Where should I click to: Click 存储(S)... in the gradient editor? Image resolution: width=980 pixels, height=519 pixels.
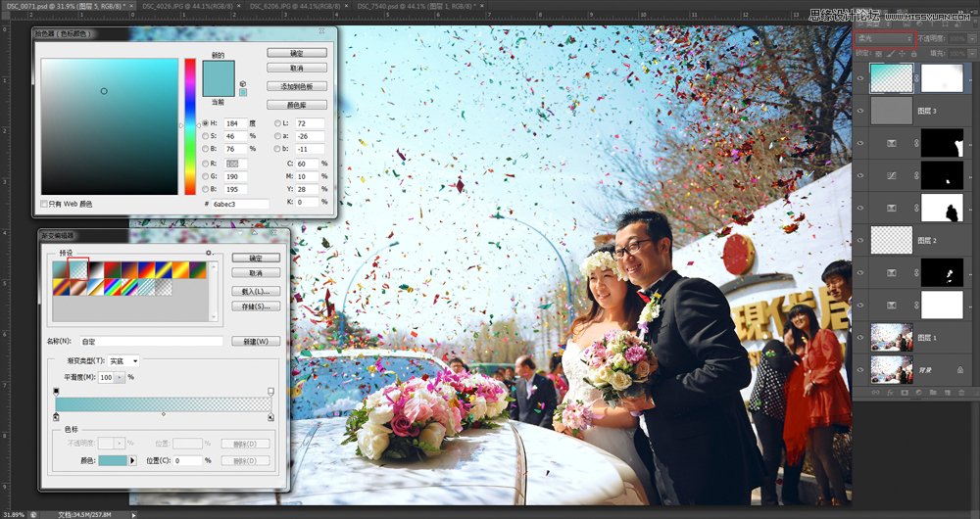[256, 307]
